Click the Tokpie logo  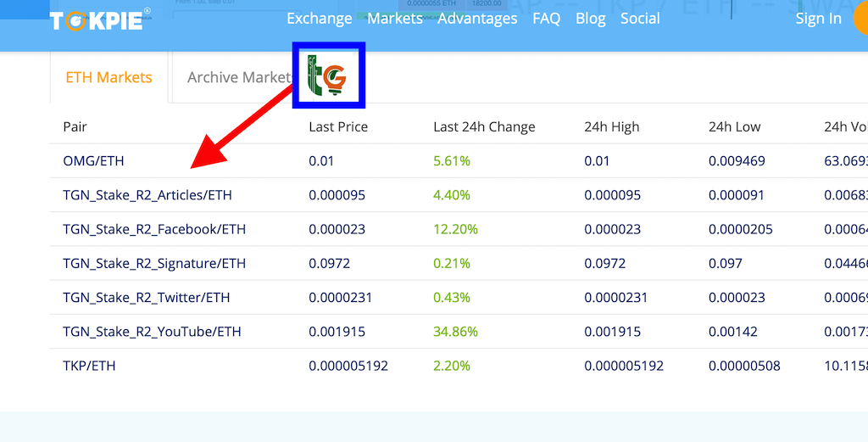pos(100,20)
